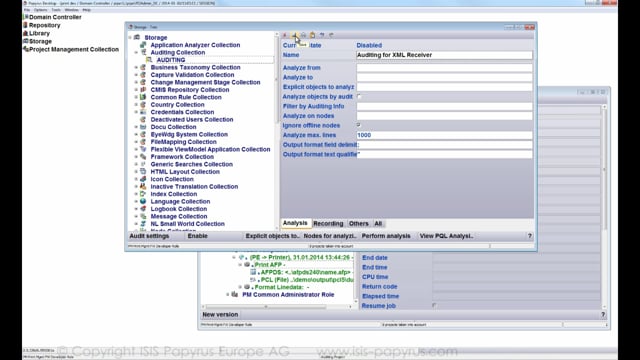
Task: Click the Domain Controller desktop icon
Action: [x=26, y=17]
